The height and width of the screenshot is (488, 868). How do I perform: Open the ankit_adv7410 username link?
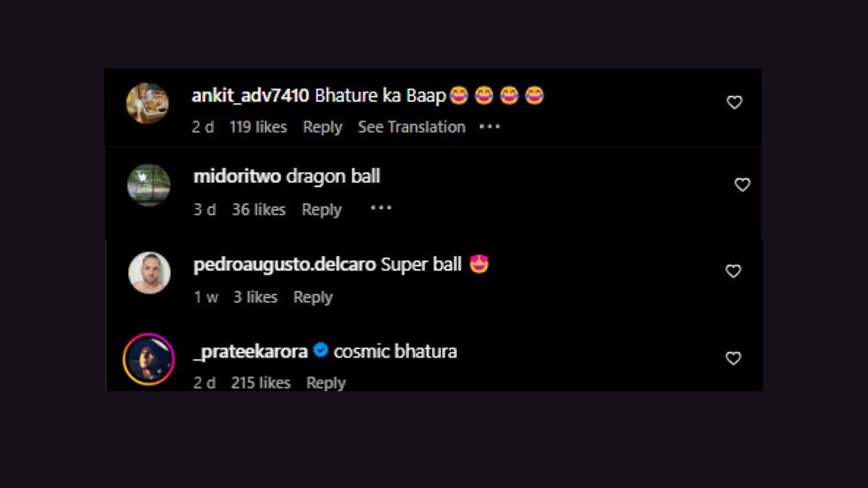coord(250,95)
